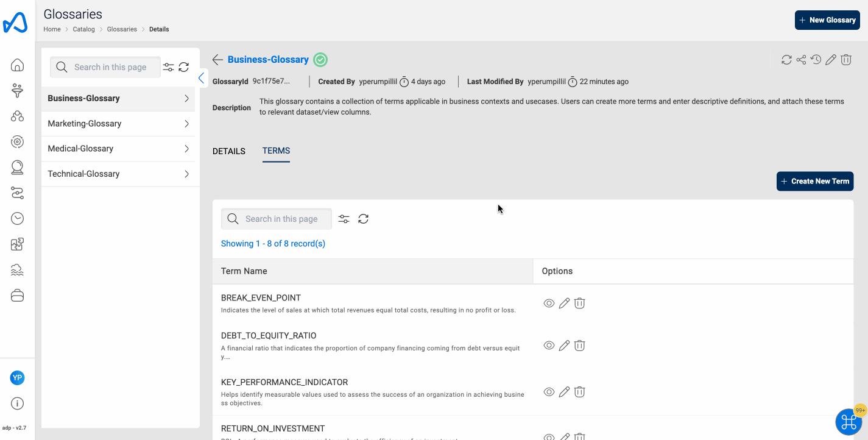Click the DEBT_TO_EQUITY_RATIO term name
This screenshot has height=440, width=868.
click(x=269, y=336)
